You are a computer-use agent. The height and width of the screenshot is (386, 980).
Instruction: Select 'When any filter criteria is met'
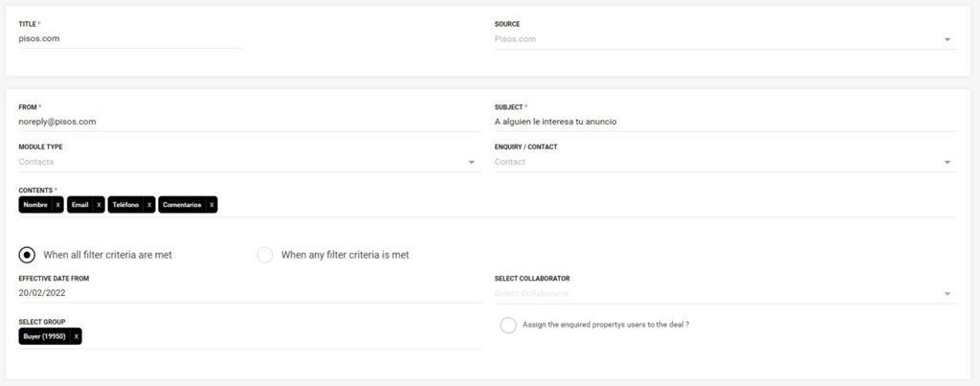pyautogui.click(x=265, y=255)
